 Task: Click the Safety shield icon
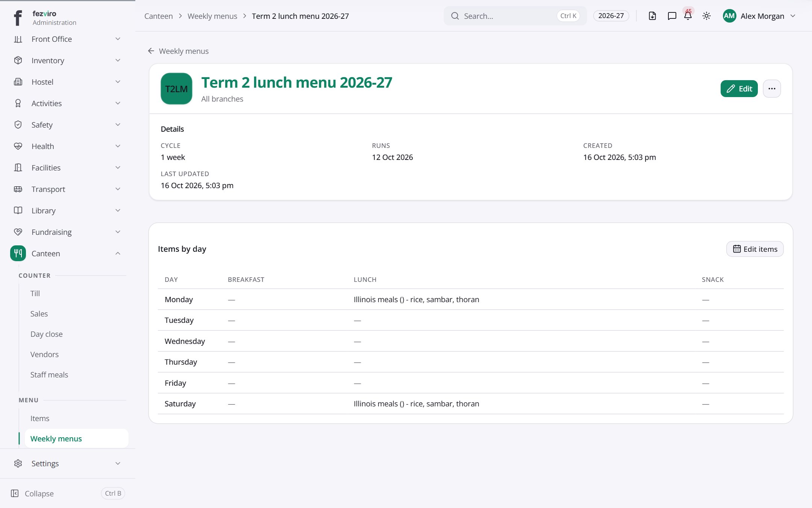pos(18,125)
